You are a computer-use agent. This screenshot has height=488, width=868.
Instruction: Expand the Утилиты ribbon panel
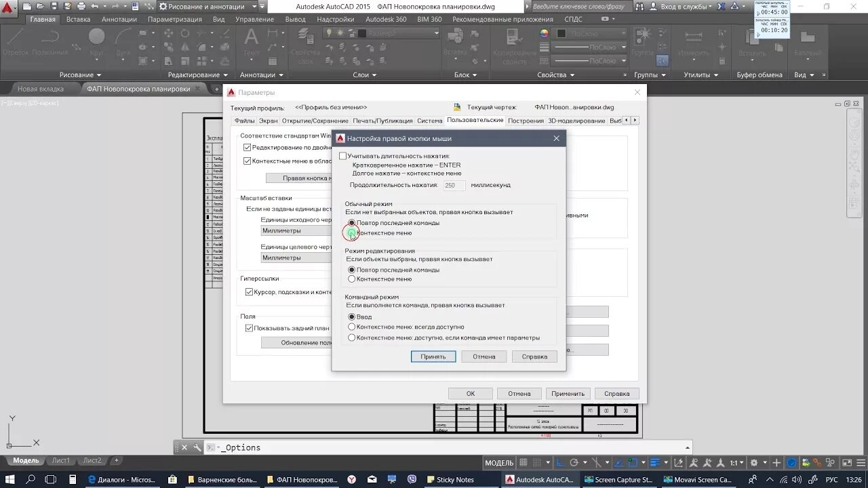(x=701, y=75)
